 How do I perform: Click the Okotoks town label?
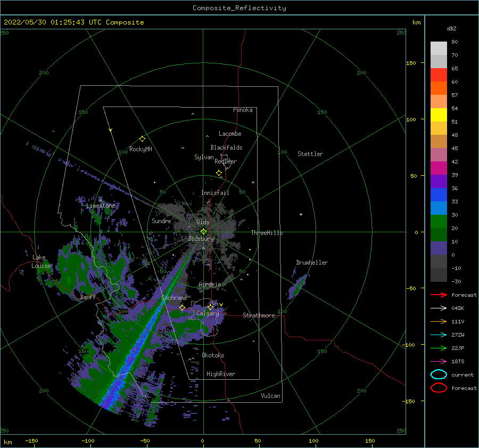pyautogui.click(x=213, y=355)
